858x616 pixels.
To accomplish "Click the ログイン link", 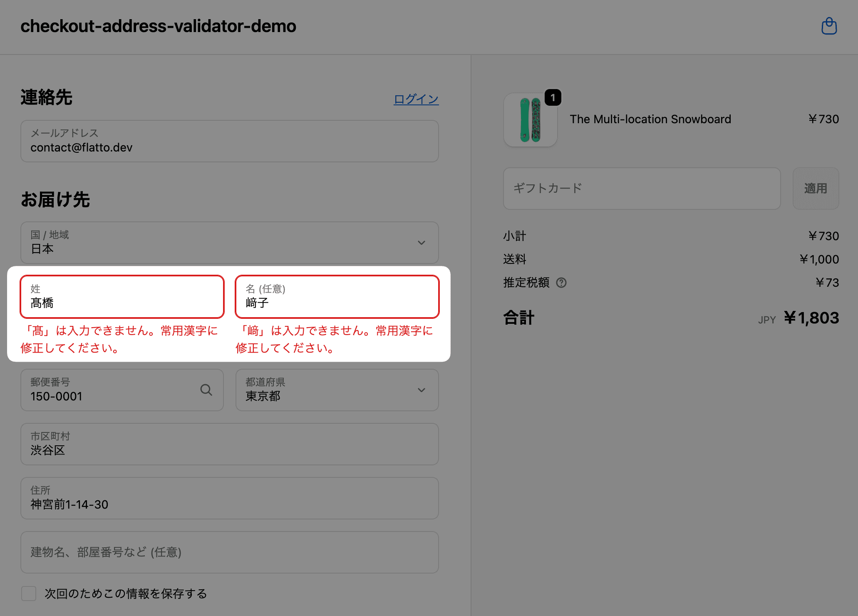I will (416, 99).
